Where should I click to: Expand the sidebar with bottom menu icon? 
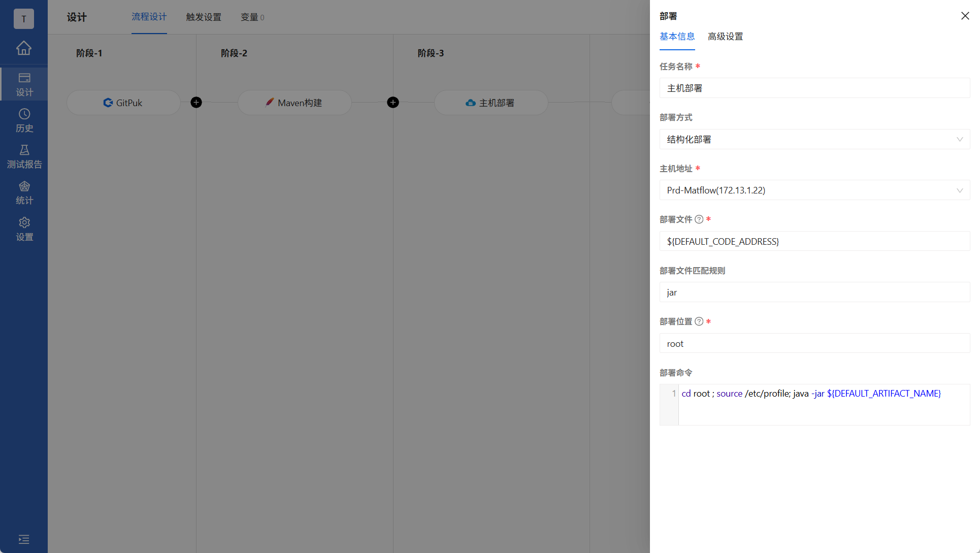(x=24, y=539)
